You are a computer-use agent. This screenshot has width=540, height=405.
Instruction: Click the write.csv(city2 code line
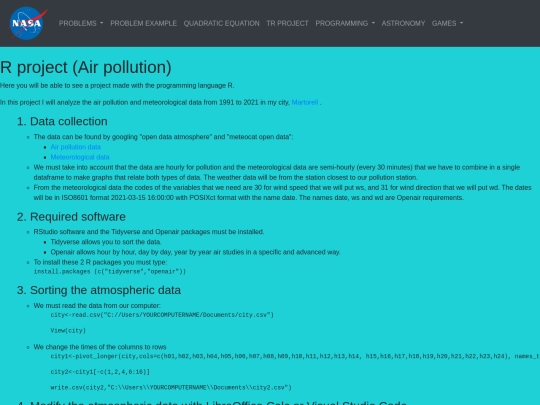(171, 387)
